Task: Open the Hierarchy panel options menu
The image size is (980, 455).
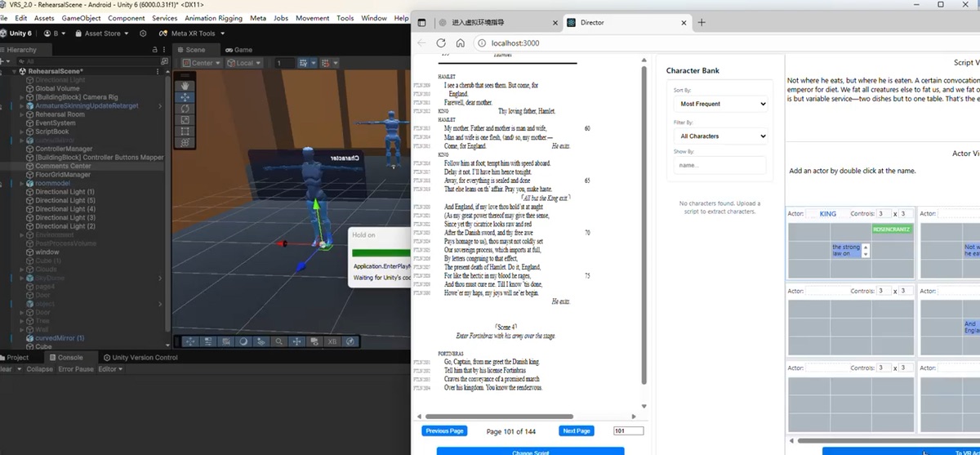Action: click(166, 50)
